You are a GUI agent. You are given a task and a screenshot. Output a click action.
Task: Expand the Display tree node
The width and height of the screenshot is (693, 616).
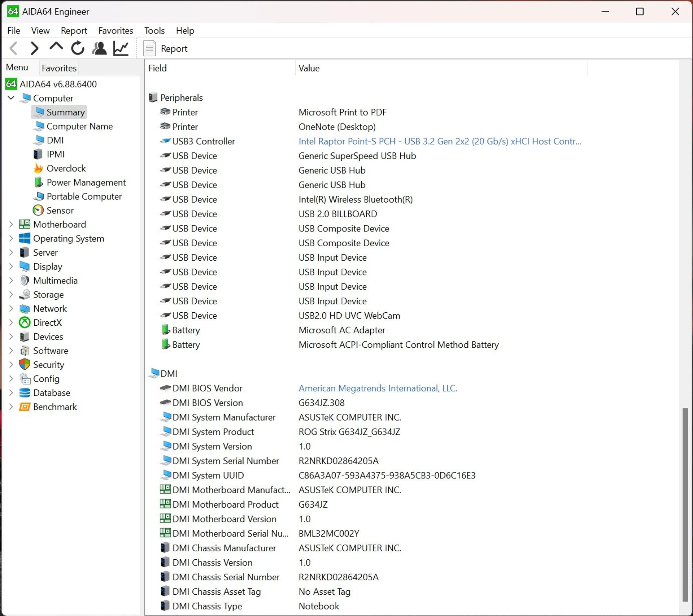click(x=11, y=266)
